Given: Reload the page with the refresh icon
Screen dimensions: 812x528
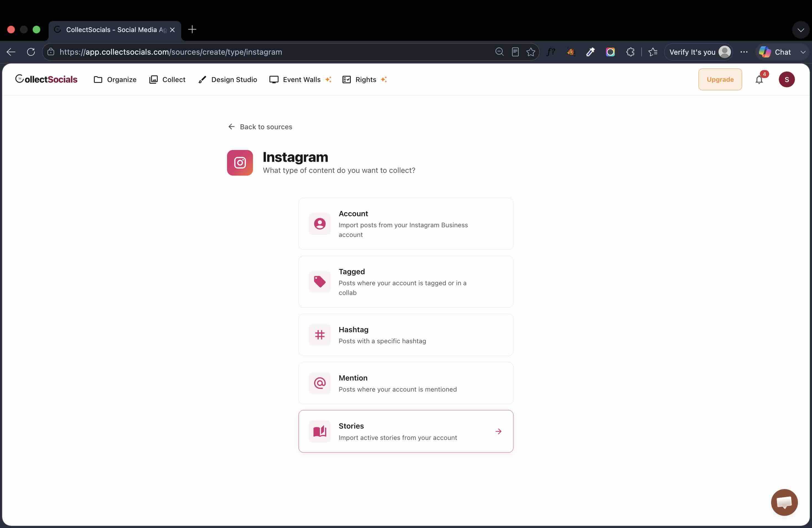Looking at the screenshot, I should tap(31, 52).
